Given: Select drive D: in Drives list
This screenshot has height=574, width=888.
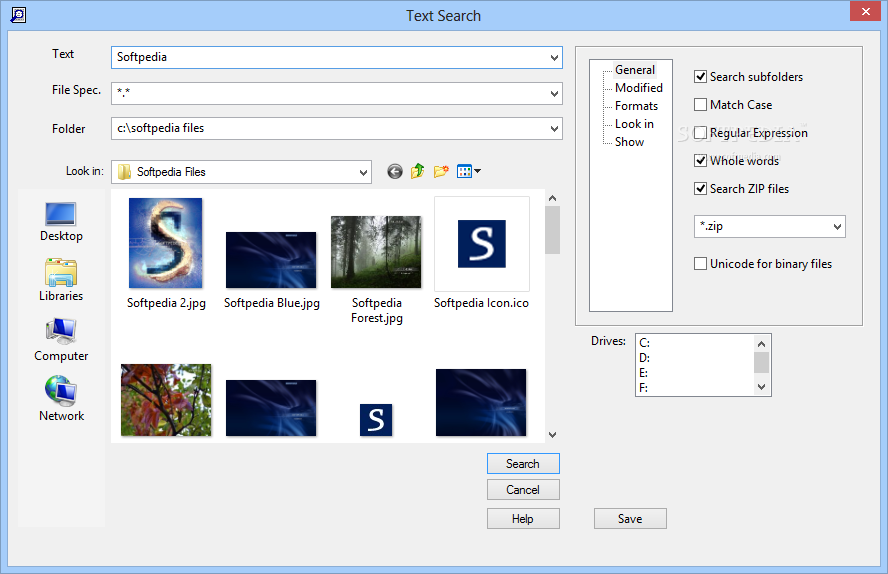Looking at the screenshot, I should [644, 358].
